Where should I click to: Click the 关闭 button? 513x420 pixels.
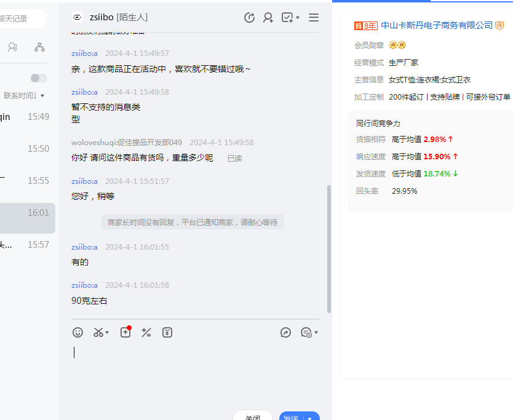[x=253, y=416]
